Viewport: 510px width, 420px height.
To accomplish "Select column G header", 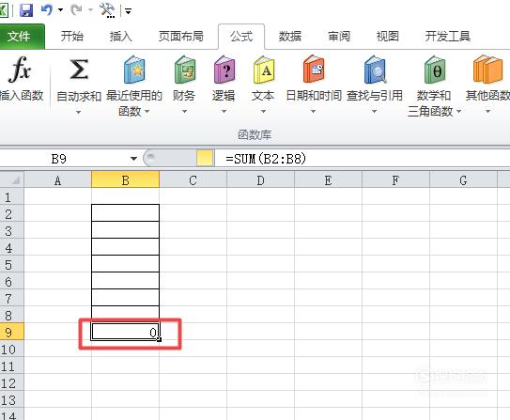I will pyautogui.click(x=463, y=179).
